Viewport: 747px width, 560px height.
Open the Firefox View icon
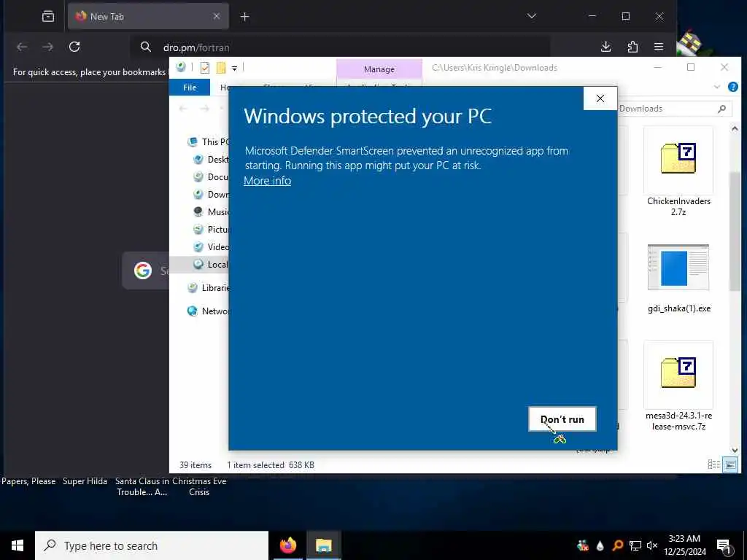tap(48, 16)
